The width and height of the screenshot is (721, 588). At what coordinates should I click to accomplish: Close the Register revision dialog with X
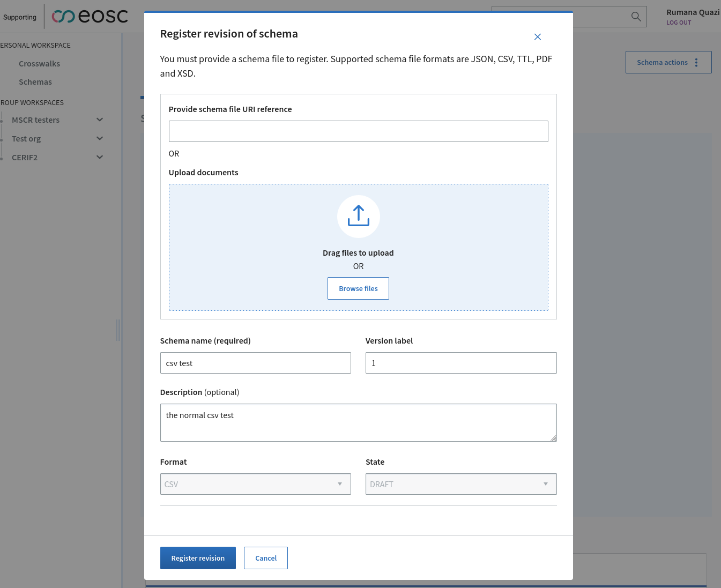point(537,36)
